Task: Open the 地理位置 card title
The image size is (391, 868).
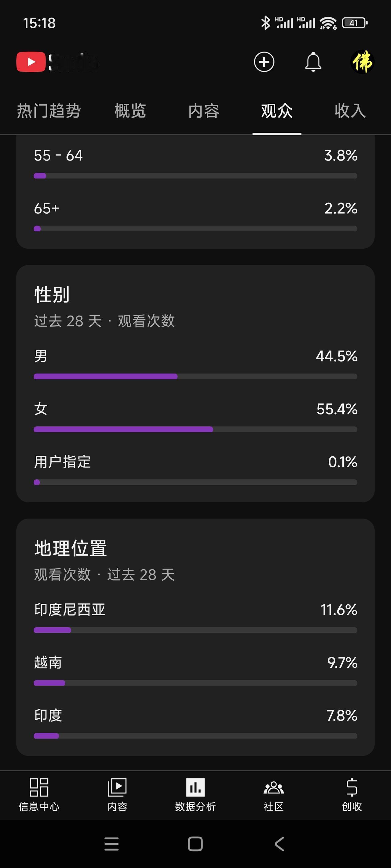Action: (x=71, y=548)
